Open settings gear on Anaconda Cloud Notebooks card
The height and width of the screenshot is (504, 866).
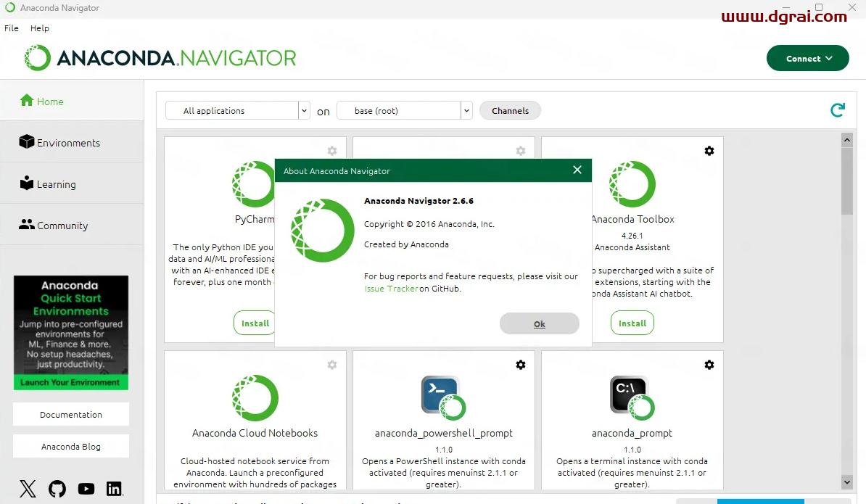tap(332, 365)
